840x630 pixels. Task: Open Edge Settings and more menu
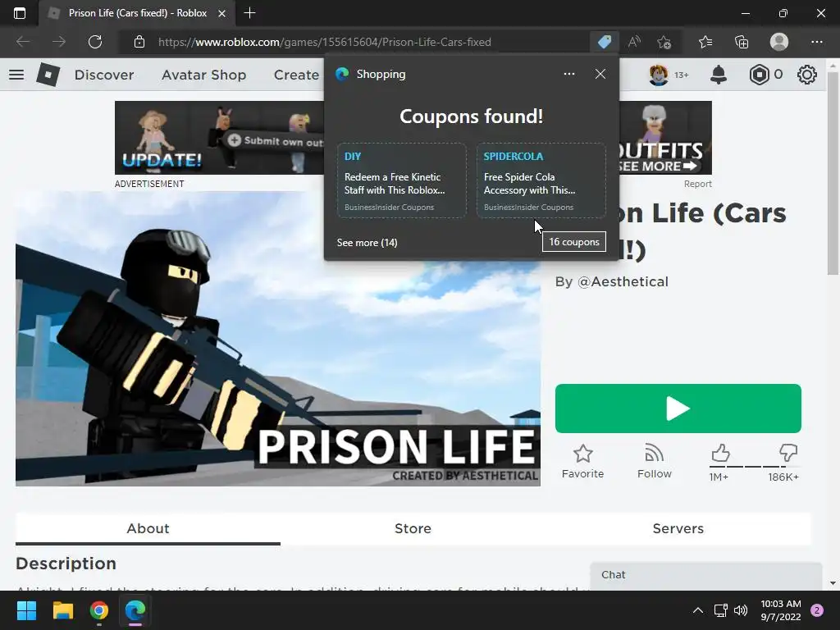(816, 42)
